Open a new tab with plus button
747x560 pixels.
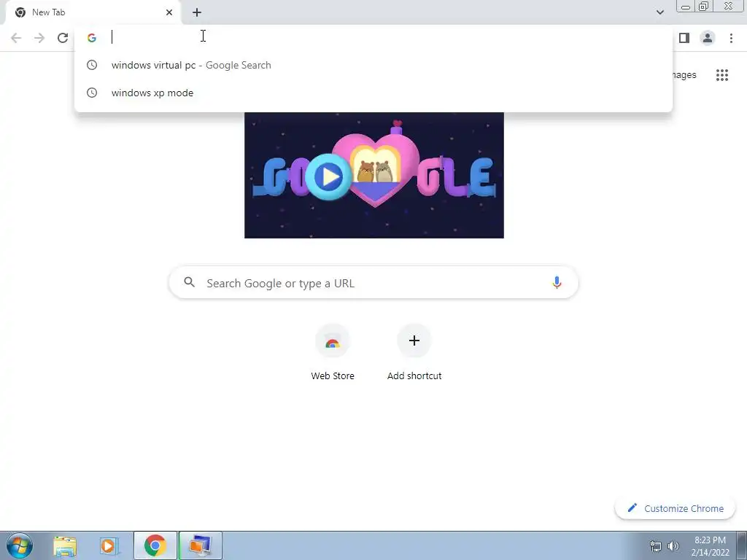pyautogui.click(x=197, y=12)
